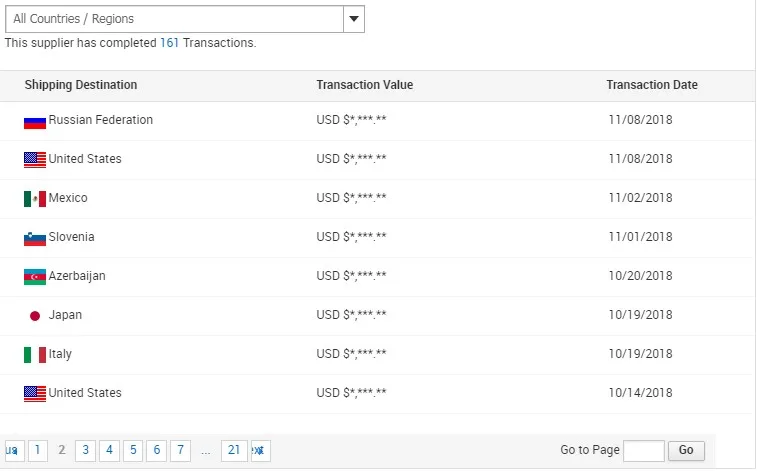Screen dimensions: 757x471
Task: Open the 161 transactions link
Action: pos(169,43)
